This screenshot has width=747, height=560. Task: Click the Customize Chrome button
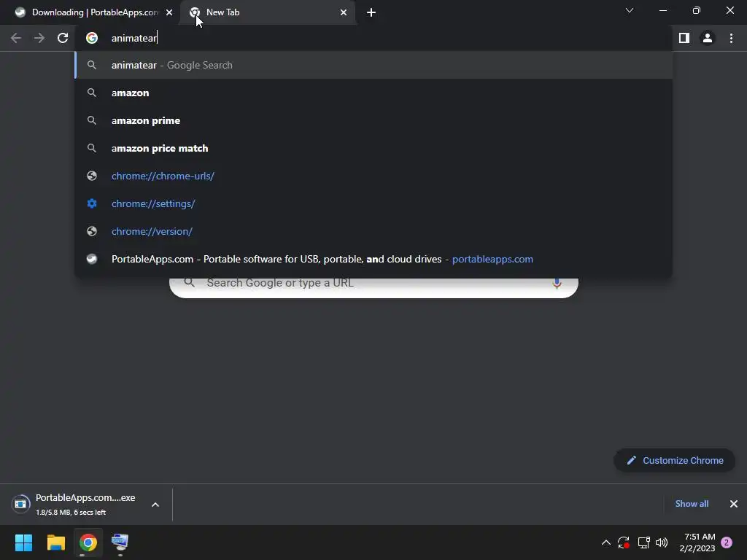[x=675, y=461]
